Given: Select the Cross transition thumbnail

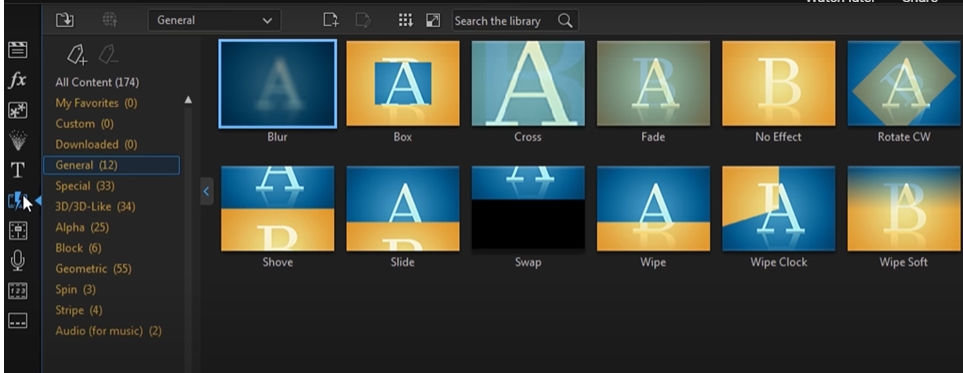Looking at the screenshot, I should 528,84.
